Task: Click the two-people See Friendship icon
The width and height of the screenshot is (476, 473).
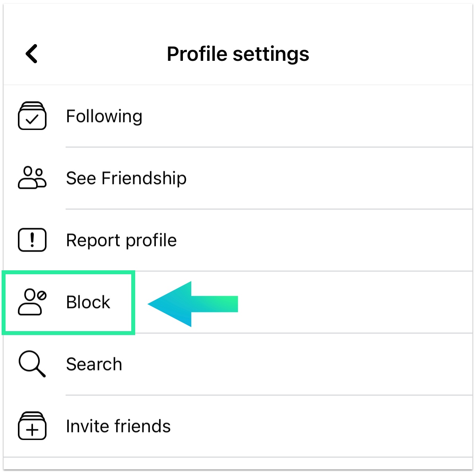Action: [x=32, y=178]
